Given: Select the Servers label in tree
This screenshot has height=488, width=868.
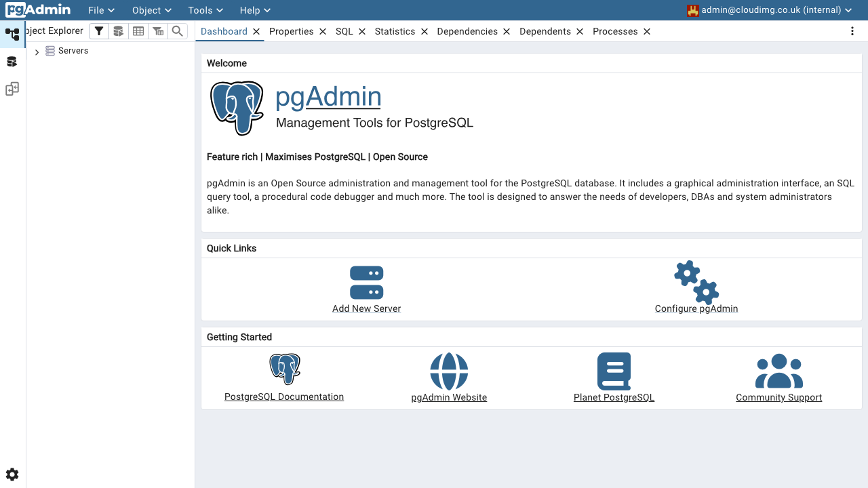Looking at the screenshot, I should click(x=73, y=51).
